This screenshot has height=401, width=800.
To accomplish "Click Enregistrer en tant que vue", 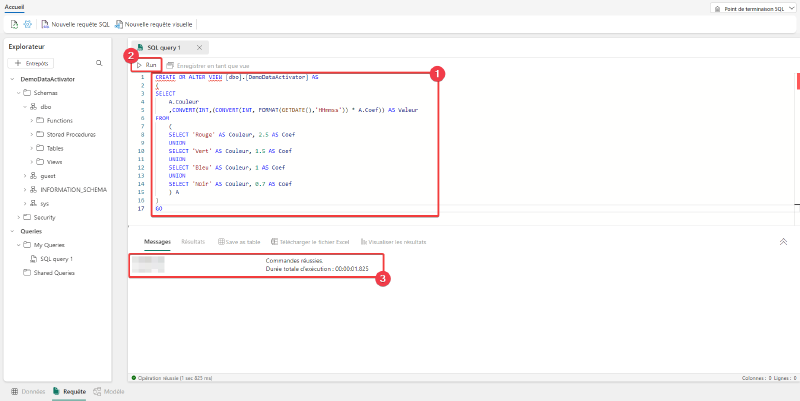I will pyautogui.click(x=208, y=65).
